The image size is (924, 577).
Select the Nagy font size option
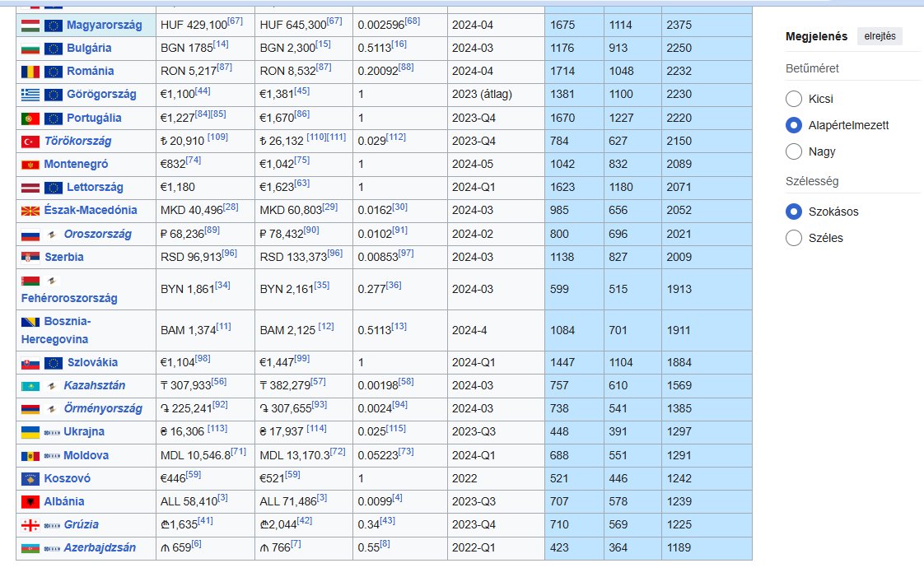coord(794,151)
